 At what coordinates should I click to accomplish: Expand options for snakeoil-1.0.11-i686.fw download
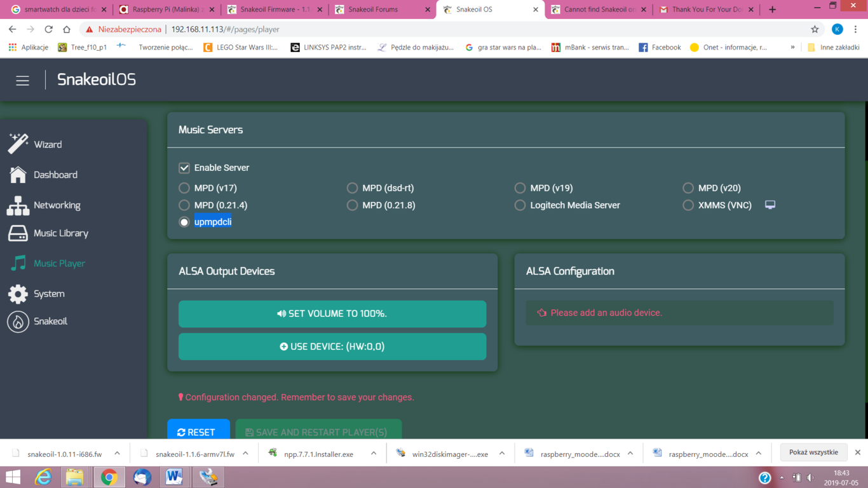click(x=117, y=454)
